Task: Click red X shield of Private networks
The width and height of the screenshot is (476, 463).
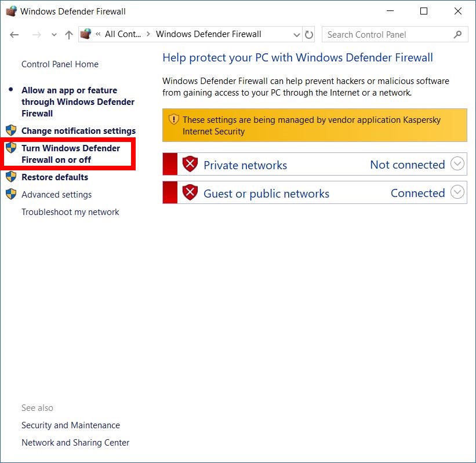Action: click(190, 164)
